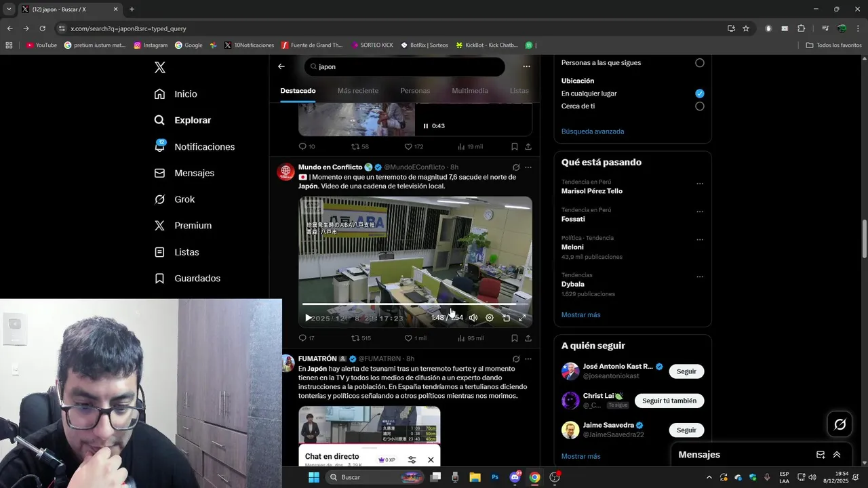Mute the earthquake video volume
The height and width of the screenshot is (488, 868).
tap(473, 318)
